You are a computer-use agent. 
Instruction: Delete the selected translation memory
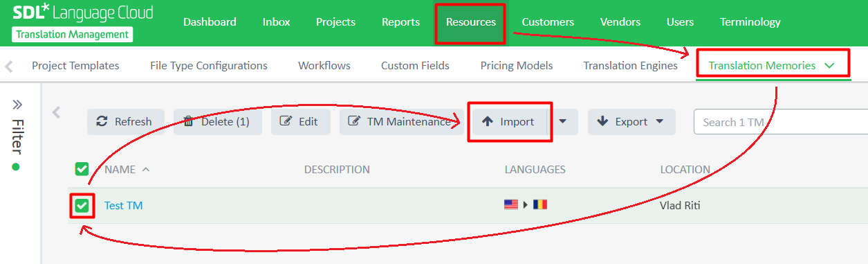tap(218, 122)
